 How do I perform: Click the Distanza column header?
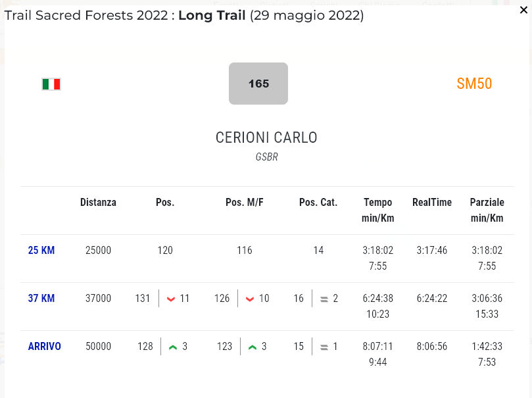pos(98,202)
